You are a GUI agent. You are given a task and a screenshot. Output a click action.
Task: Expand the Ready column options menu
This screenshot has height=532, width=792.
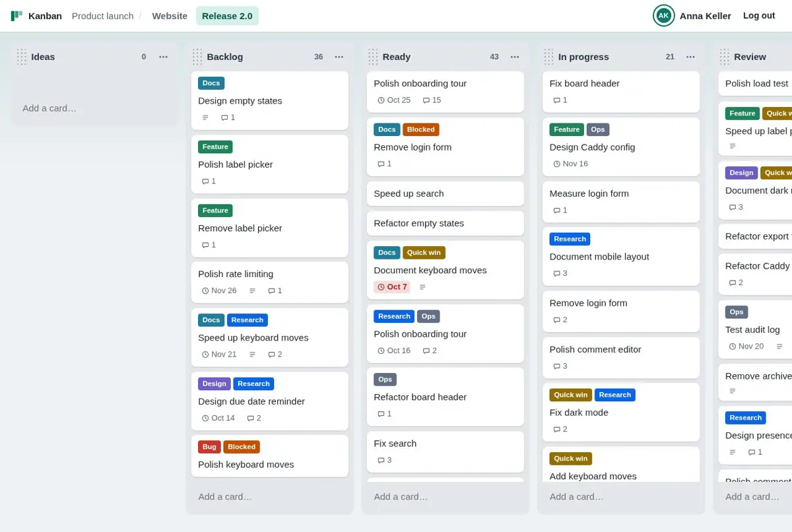(x=515, y=57)
